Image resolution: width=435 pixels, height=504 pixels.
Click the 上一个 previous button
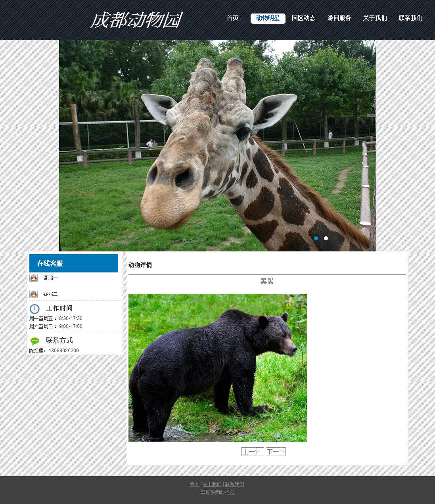click(252, 452)
